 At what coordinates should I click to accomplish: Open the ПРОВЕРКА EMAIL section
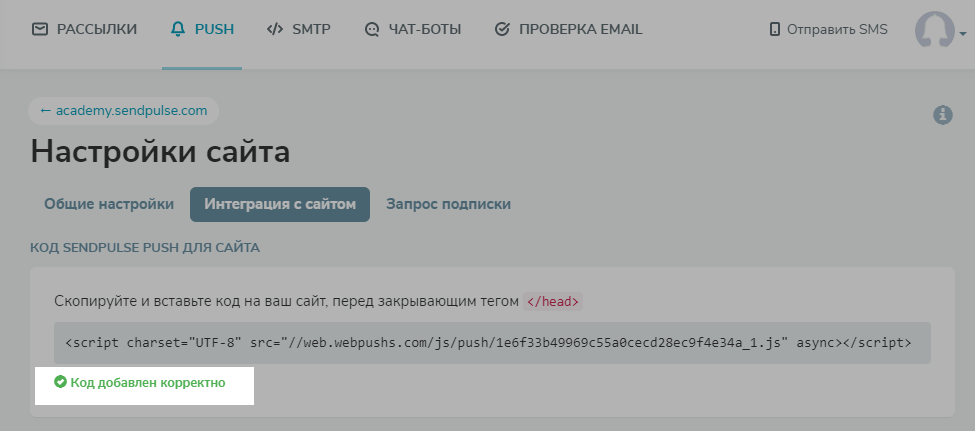(580, 29)
